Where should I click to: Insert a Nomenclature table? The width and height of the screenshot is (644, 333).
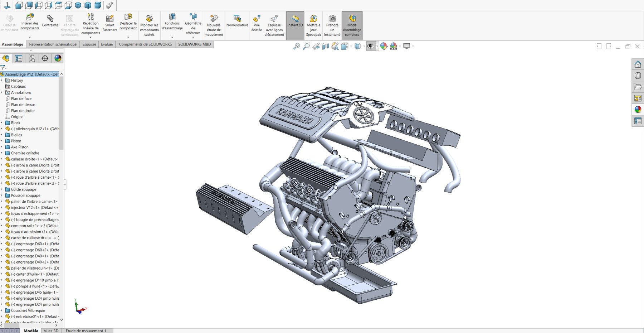(x=237, y=23)
